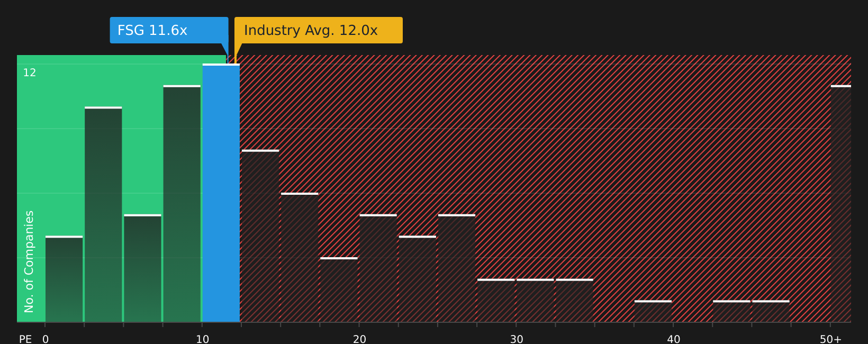Click the first red bar after the blue bar

pyautogui.click(x=260, y=236)
